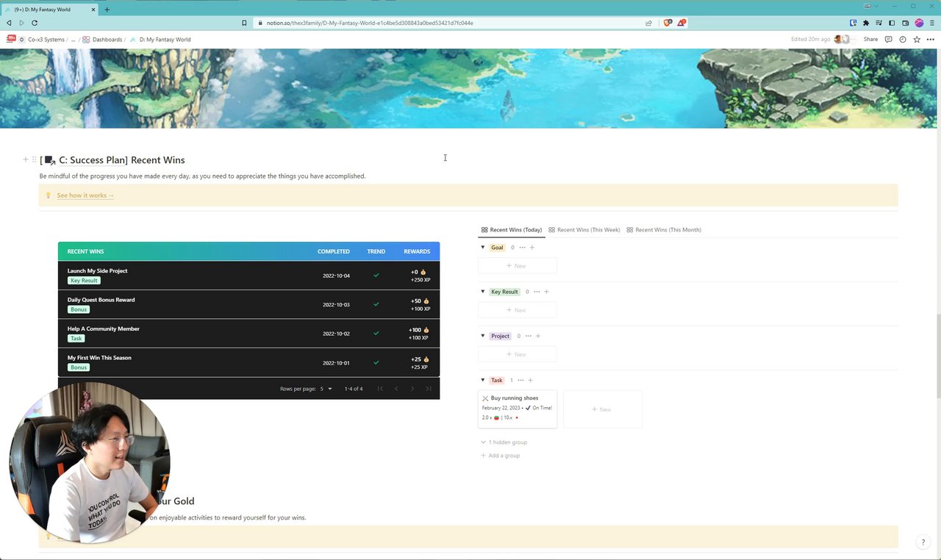This screenshot has width=941, height=560.
Task: Switch to Recent Wins (This Month) tab
Action: click(664, 229)
